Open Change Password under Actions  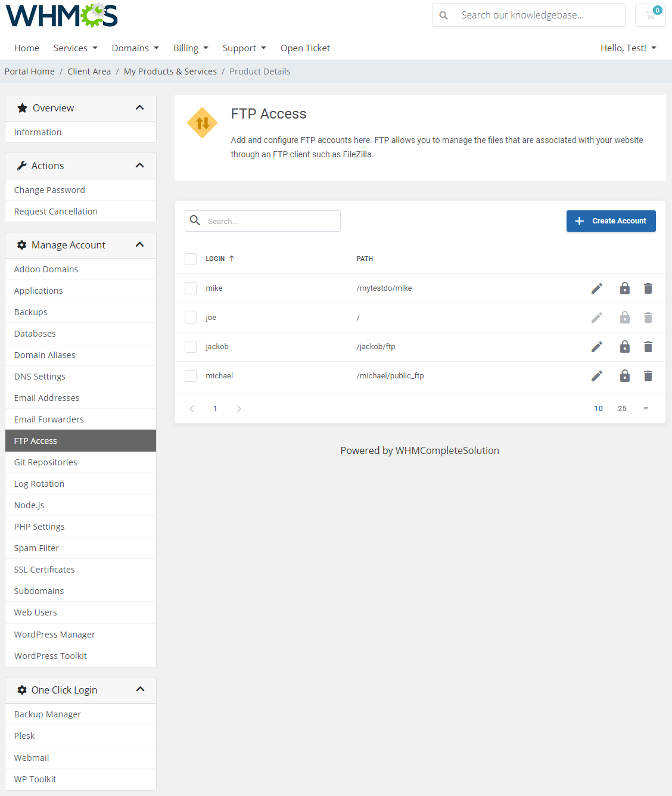[x=49, y=189]
